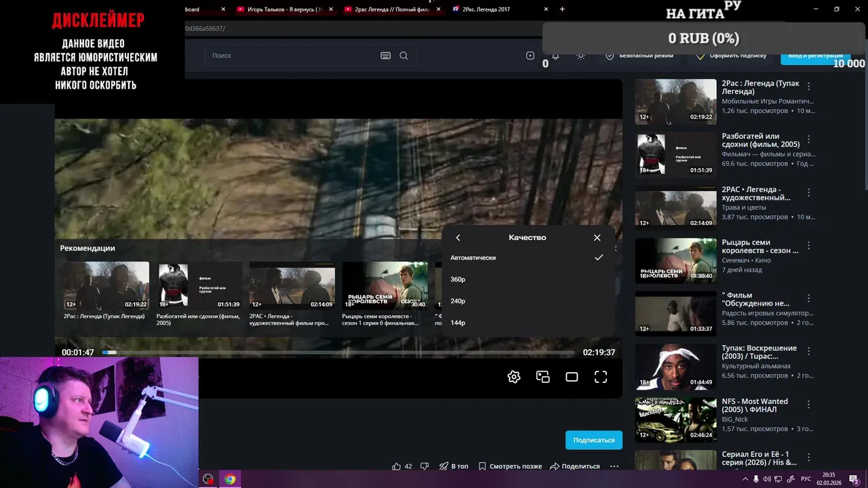The width and height of the screenshot is (868, 488).
Task: Save video via Смотреть позже
Action: (x=510, y=466)
